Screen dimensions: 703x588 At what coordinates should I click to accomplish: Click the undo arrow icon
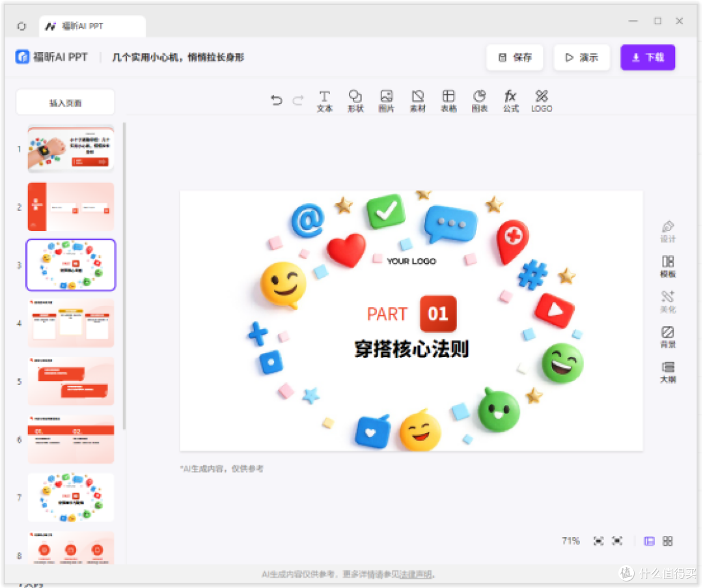(x=277, y=100)
